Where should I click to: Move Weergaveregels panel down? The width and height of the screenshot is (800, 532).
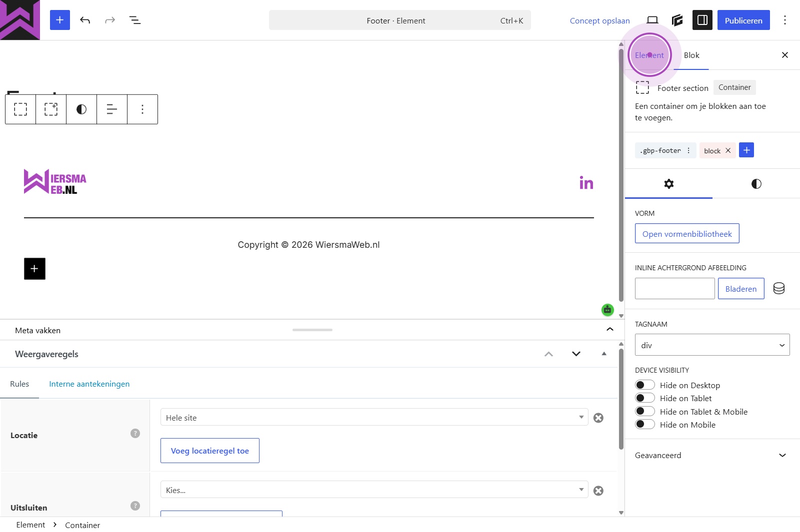[576, 354]
